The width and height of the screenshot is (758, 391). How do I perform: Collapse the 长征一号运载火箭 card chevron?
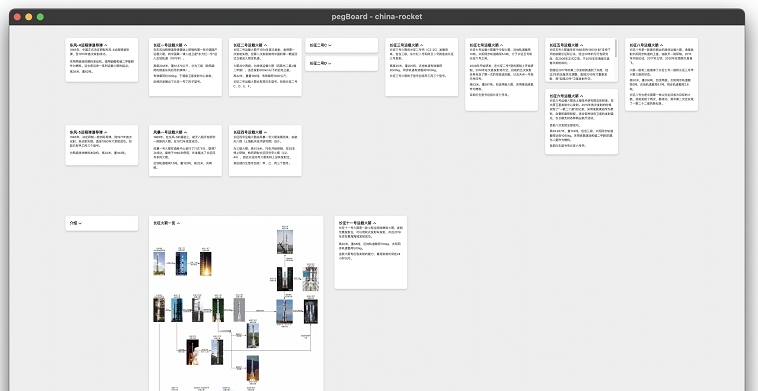coord(186,45)
